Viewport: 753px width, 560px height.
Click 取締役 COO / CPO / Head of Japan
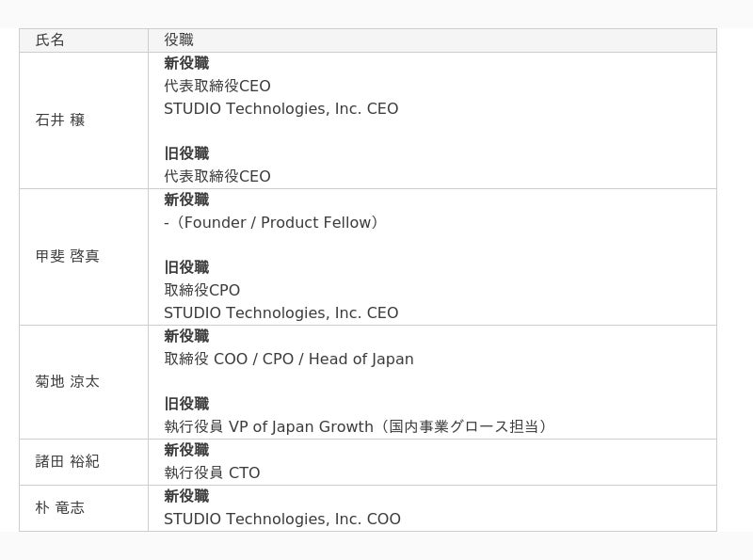tap(289, 360)
